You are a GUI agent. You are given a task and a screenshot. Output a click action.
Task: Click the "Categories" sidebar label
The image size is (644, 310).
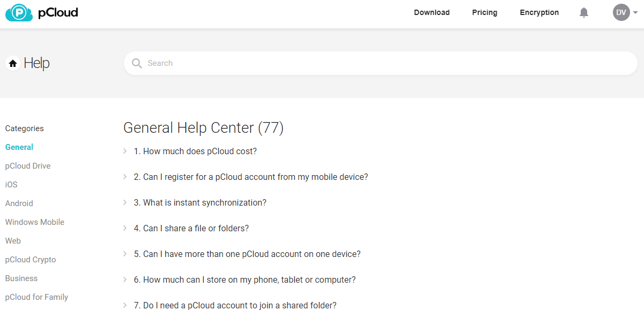[25, 128]
